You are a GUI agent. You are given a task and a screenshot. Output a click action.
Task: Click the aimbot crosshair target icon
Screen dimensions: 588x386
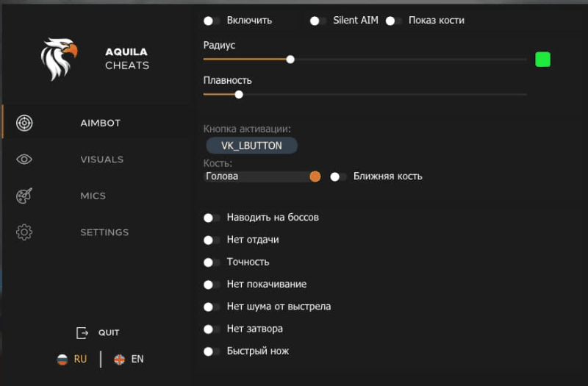tap(24, 123)
